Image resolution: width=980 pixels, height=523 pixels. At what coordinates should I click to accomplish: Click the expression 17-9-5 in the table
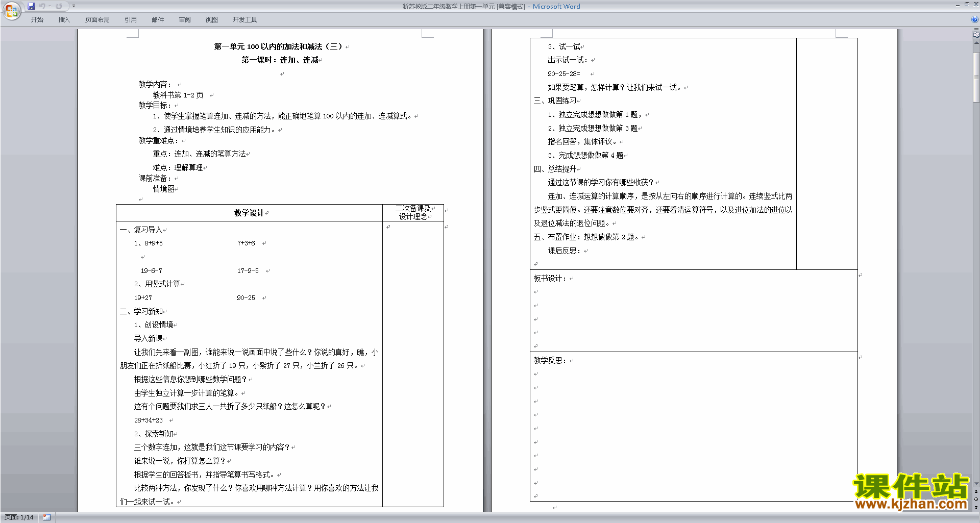(x=248, y=270)
